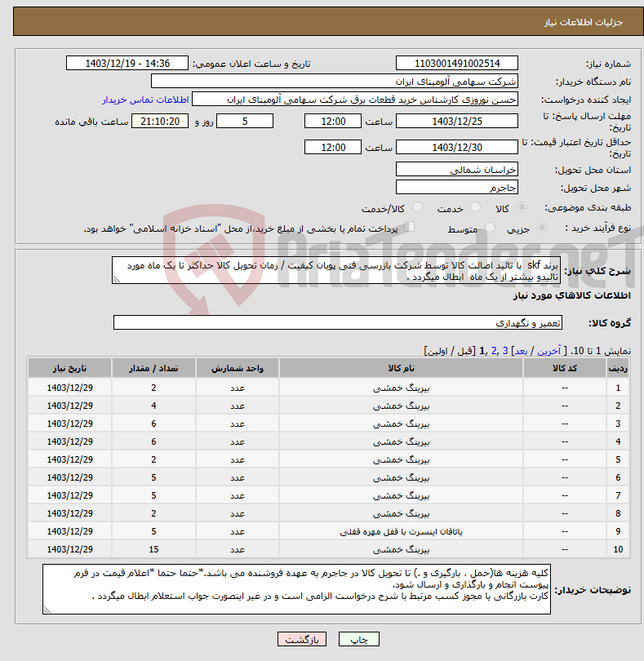Click the remaining days field showing 5
644x661 pixels.
pos(245,122)
